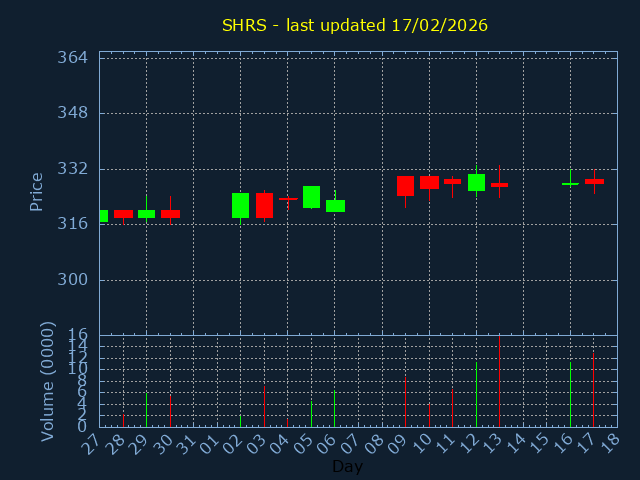Viewport: 640px width, 480px height.
Task: Click the short green volume bar for day 02
Action: pos(240,421)
